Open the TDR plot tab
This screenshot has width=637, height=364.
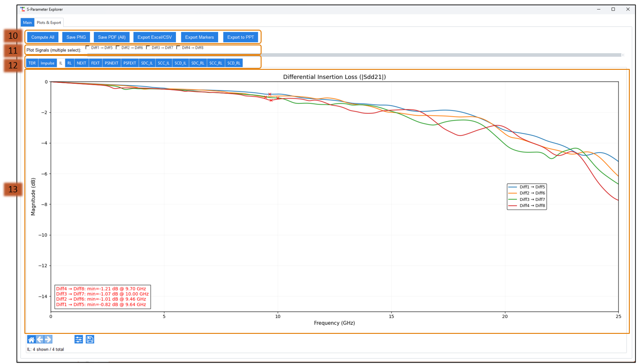click(x=32, y=63)
